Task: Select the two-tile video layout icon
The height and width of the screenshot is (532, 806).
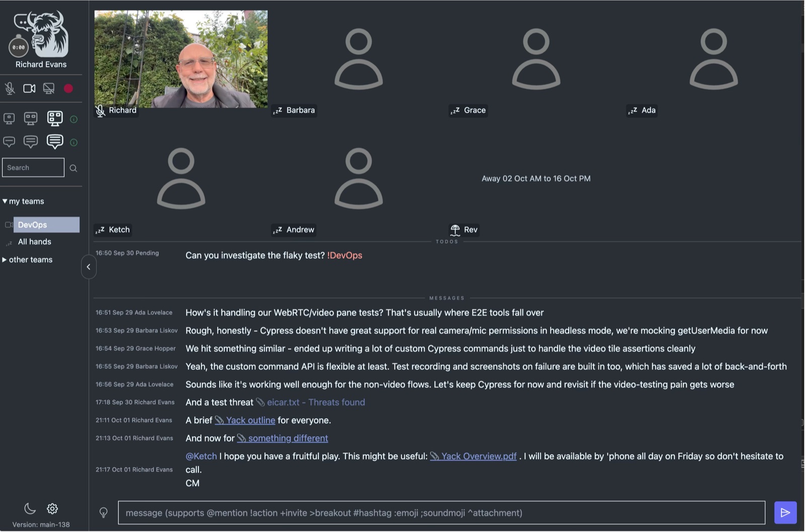Action: 31,119
